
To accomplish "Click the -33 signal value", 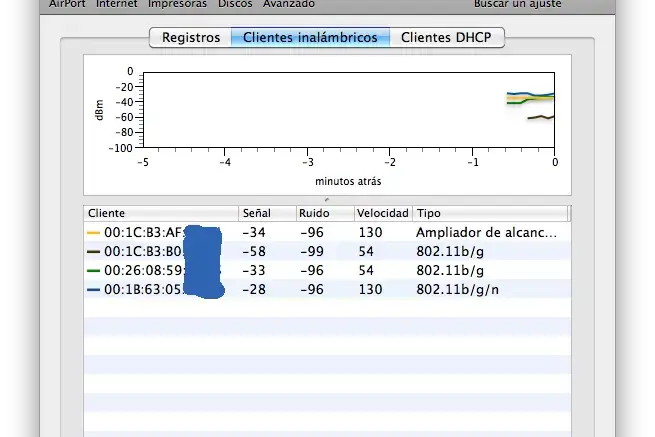I will (x=254, y=271).
